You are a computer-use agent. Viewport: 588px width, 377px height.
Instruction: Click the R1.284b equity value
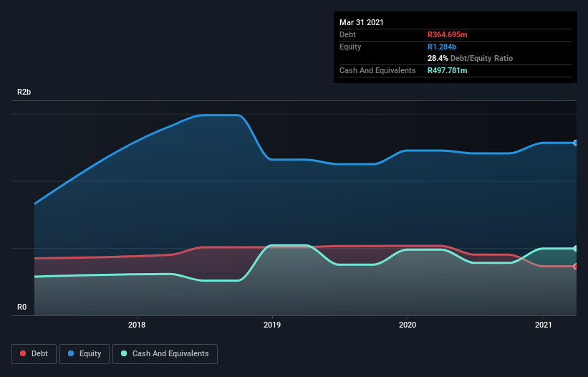pyautogui.click(x=442, y=47)
